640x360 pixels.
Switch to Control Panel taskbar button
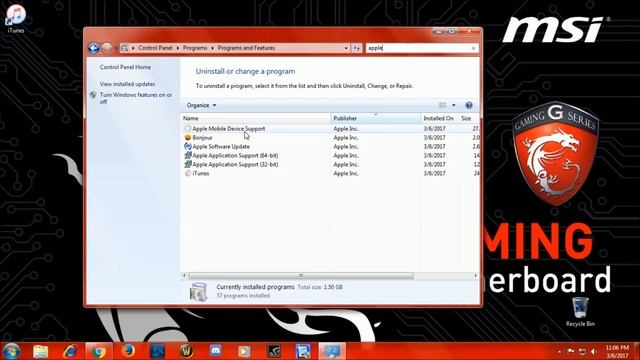click(332, 351)
